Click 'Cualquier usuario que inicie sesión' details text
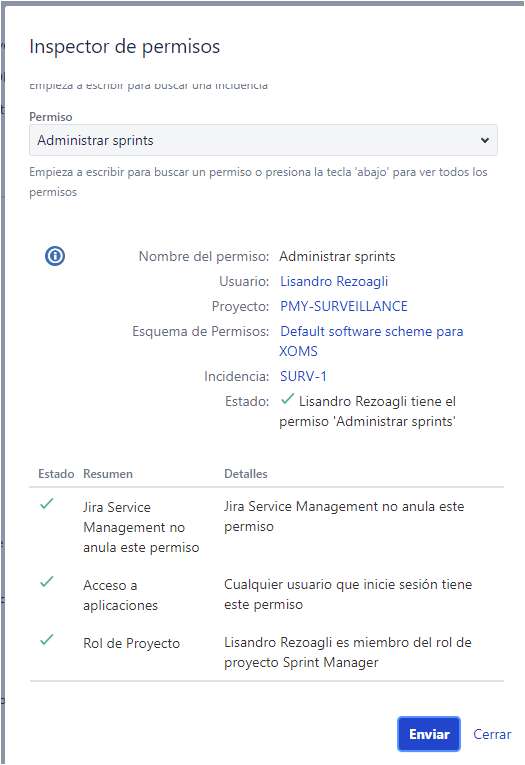This screenshot has width=525, height=765. click(x=348, y=594)
